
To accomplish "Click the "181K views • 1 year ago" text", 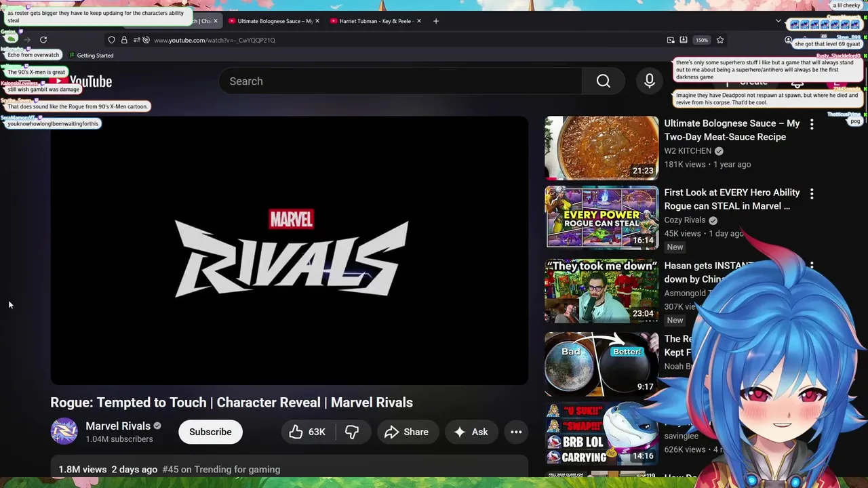I will point(707,165).
